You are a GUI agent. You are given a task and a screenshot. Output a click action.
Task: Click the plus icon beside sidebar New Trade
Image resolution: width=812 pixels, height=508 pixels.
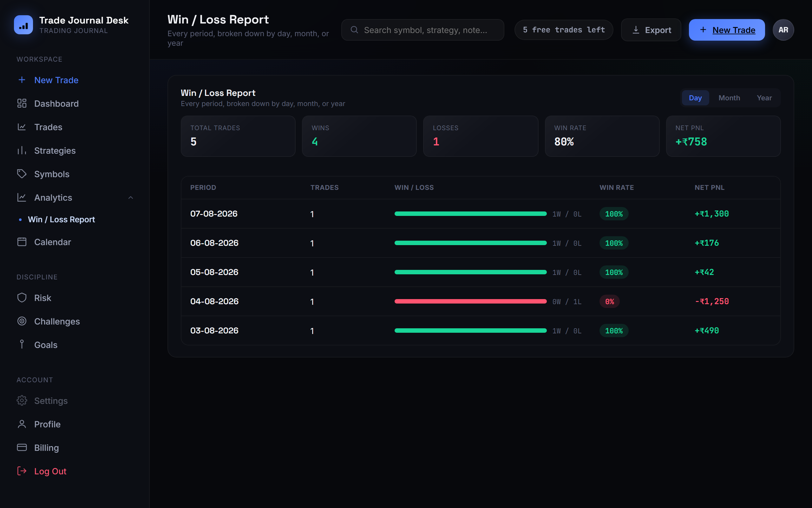tap(22, 80)
